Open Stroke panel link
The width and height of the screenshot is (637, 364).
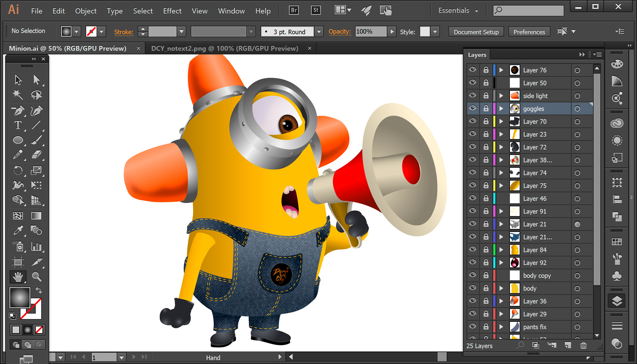coord(123,32)
